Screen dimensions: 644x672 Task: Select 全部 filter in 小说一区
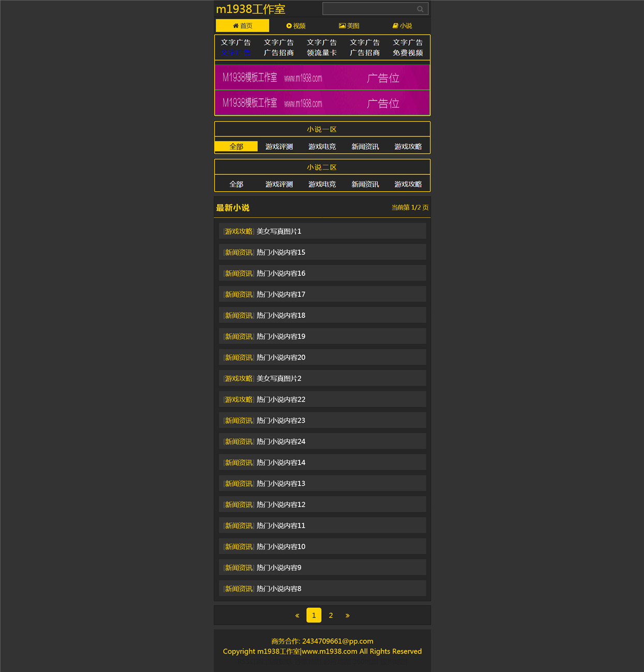point(236,146)
